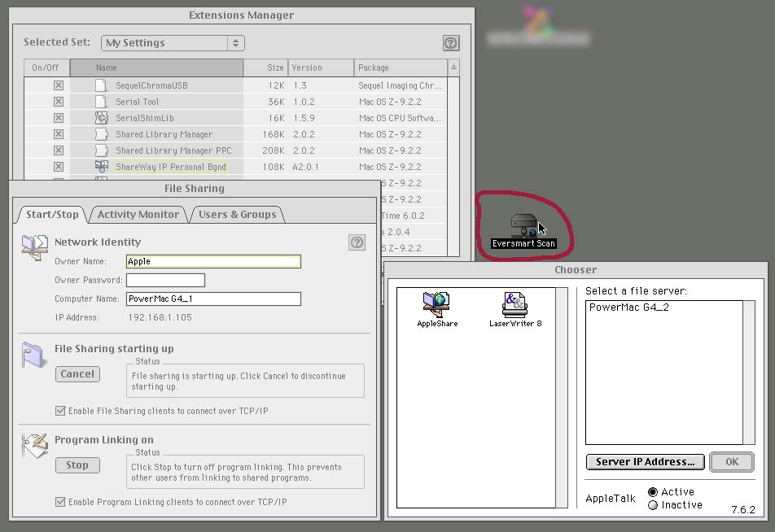Disable the ShareWay IP Personal Bgnd checkbox
The height and width of the screenshot is (532, 775).
click(x=59, y=167)
